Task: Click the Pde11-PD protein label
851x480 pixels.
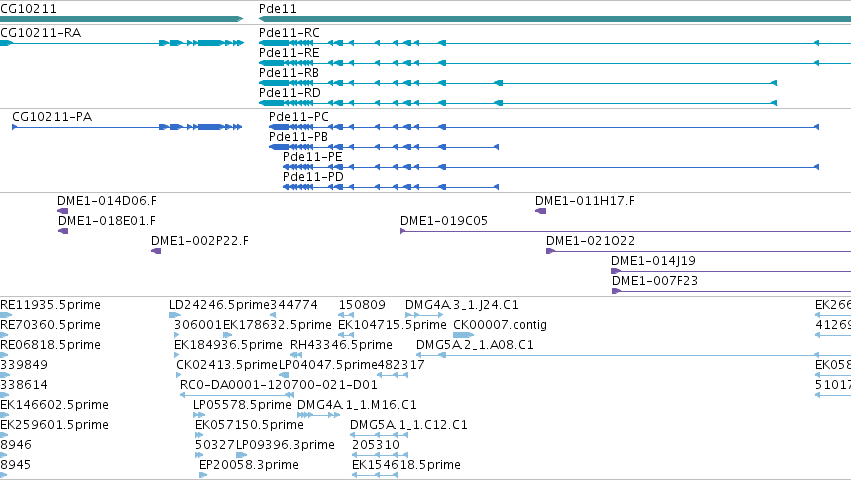Action: click(314, 177)
